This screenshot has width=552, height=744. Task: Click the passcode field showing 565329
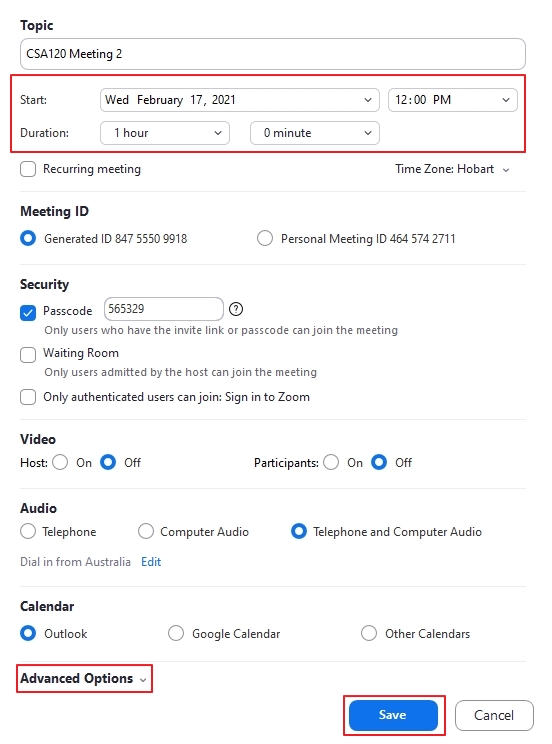164,309
